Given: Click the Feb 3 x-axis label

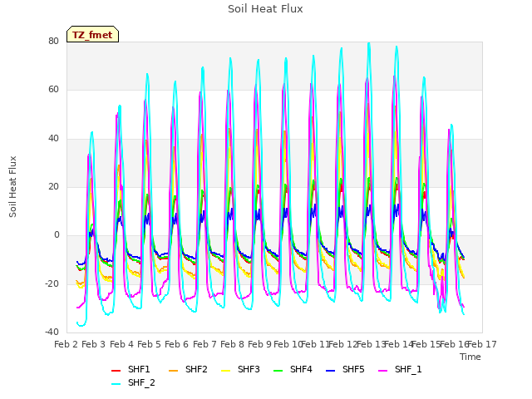Looking at the screenshot, I should pos(94,344).
